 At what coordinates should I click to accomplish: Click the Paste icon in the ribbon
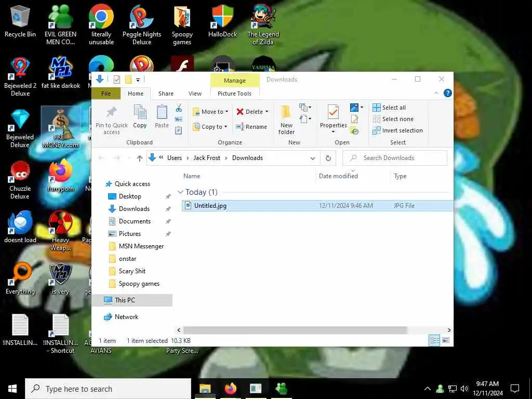click(162, 112)
